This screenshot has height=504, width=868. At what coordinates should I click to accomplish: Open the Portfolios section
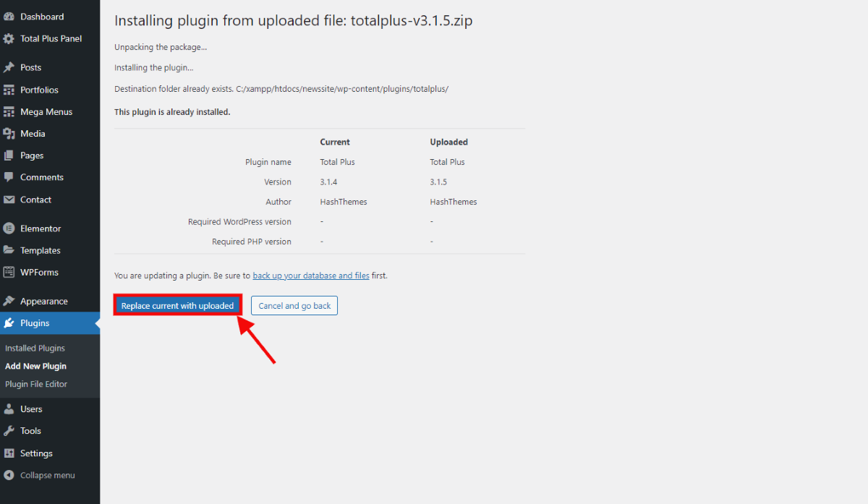point(40,90)
